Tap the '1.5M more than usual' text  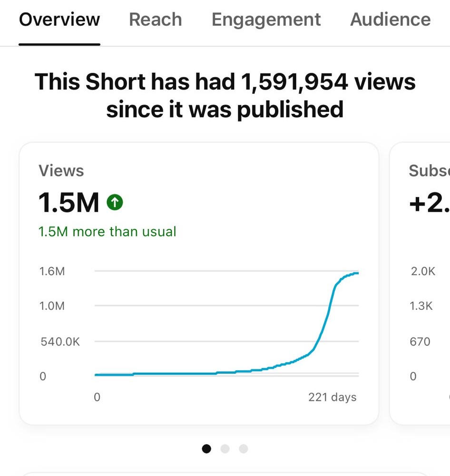point(108,232)
